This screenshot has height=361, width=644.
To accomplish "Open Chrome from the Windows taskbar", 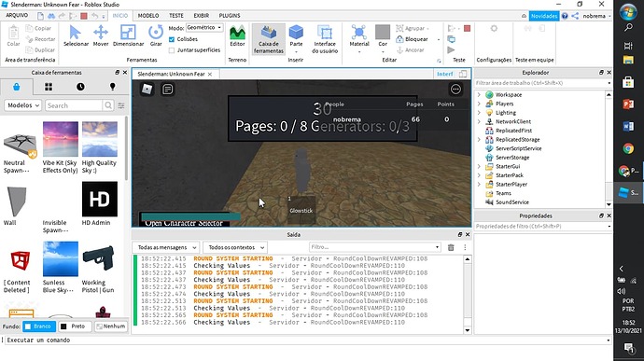I will (x=628, y=148).
